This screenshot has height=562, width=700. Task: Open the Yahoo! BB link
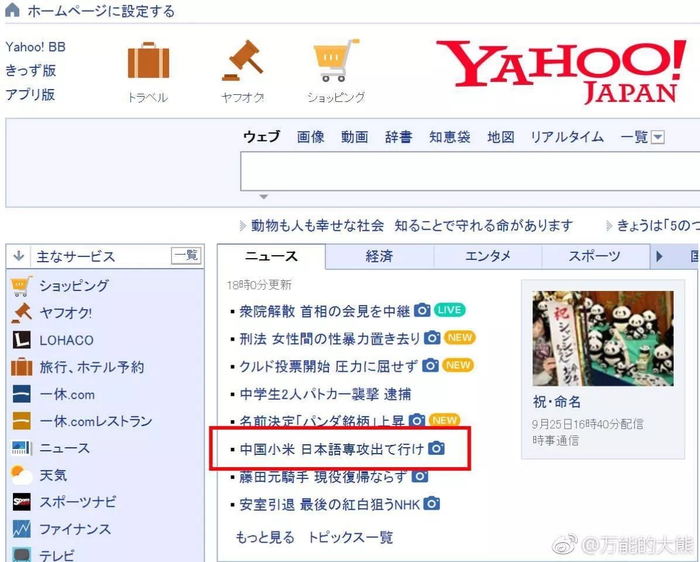[36, 47]
